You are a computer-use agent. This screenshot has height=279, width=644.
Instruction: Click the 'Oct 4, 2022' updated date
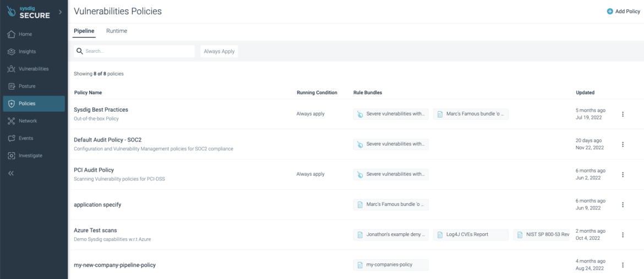point(588,238)
